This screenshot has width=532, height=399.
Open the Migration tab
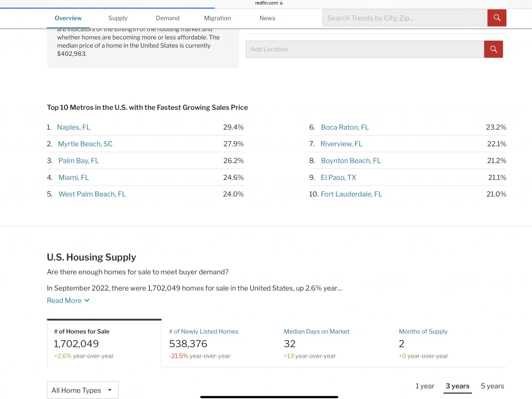[x=217, y=18]
